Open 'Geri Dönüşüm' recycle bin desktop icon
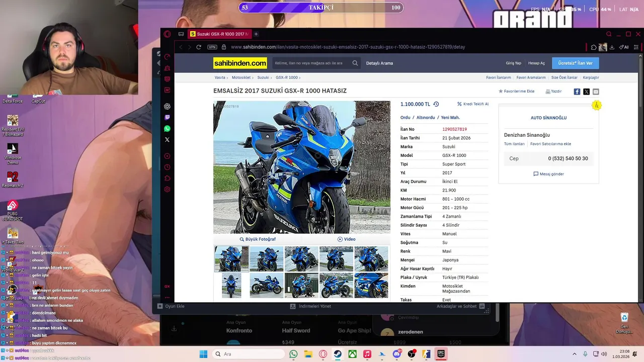This screenshot has height=362, width=644. click(x=624, y=324)
